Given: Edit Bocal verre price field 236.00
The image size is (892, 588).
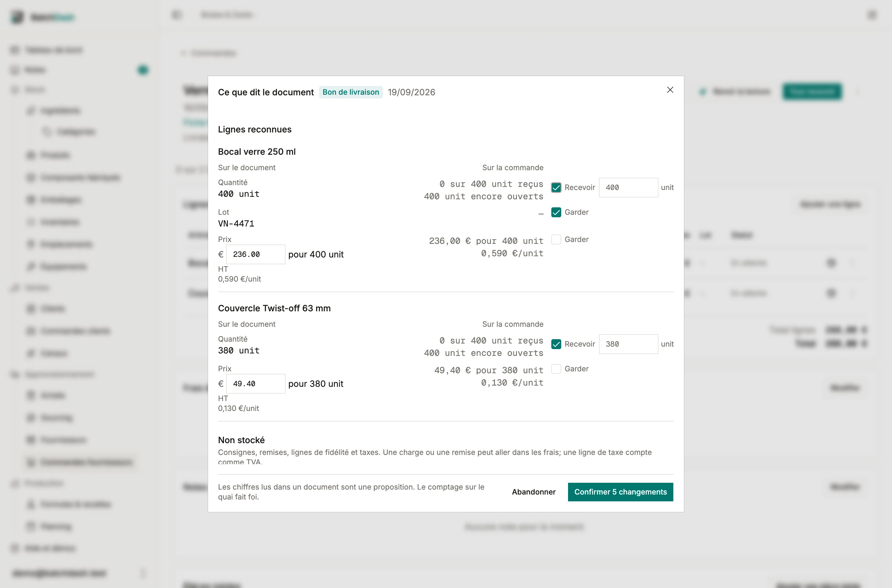Looking at the screenshot, I should click(256, 254).
